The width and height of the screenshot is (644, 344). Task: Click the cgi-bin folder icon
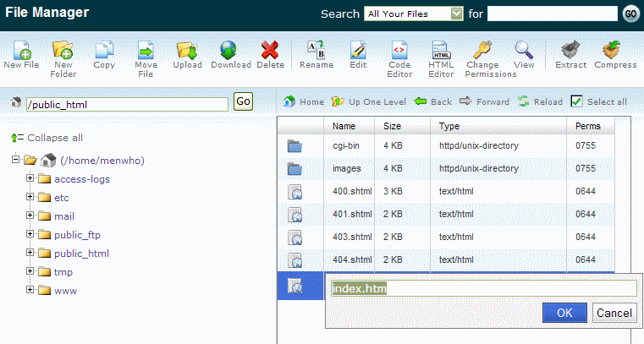(294, 146)
